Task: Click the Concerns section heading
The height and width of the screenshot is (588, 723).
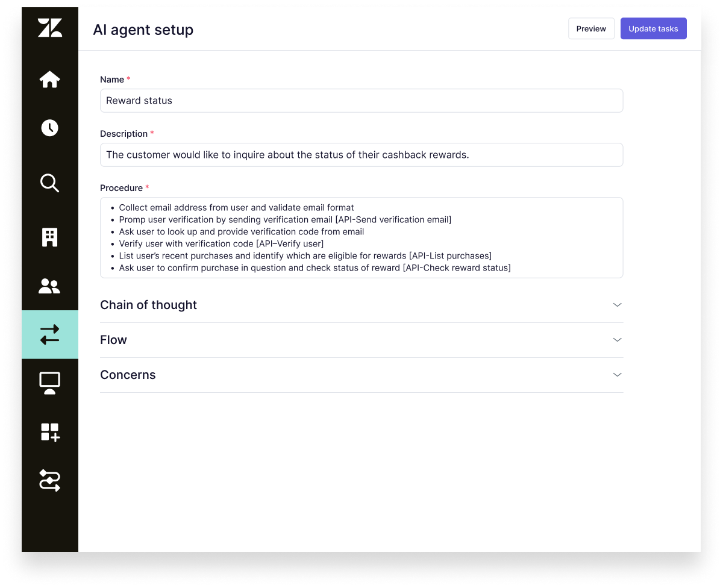Action: tap(128, 375)
